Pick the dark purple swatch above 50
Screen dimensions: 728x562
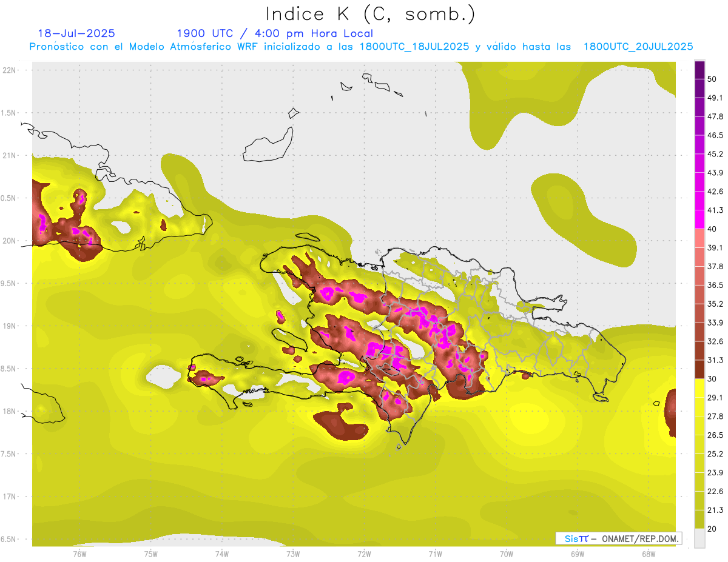[x=699, y=70]
